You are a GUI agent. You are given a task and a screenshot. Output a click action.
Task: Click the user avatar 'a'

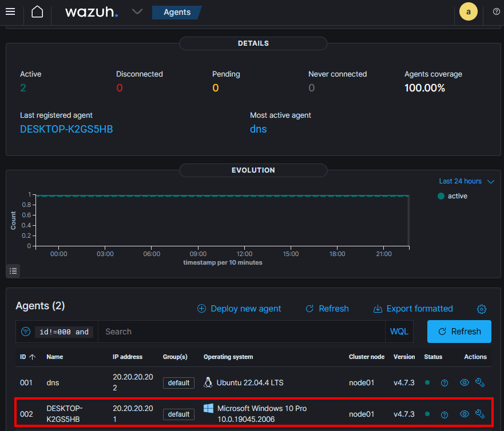(x=469, y=12)
